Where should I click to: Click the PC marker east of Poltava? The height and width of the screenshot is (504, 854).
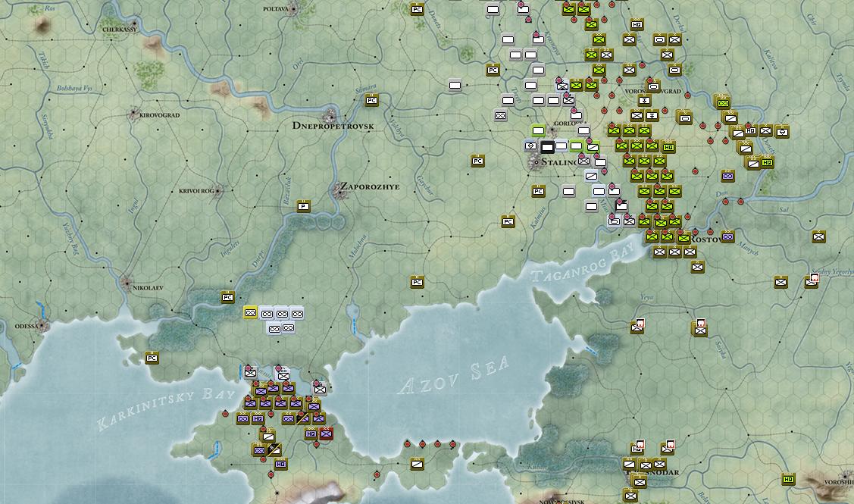[x=418, y=9]
